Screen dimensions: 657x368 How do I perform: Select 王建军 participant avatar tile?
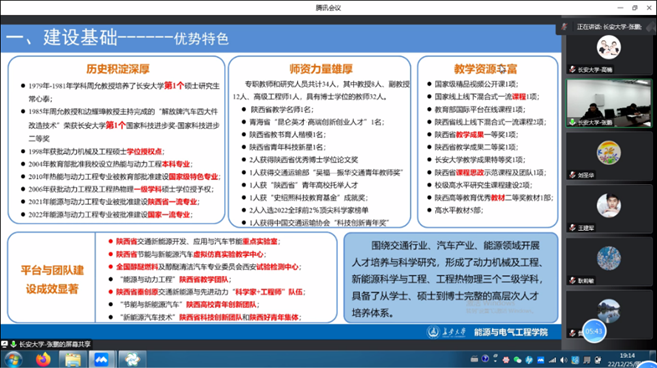(609, 208)
